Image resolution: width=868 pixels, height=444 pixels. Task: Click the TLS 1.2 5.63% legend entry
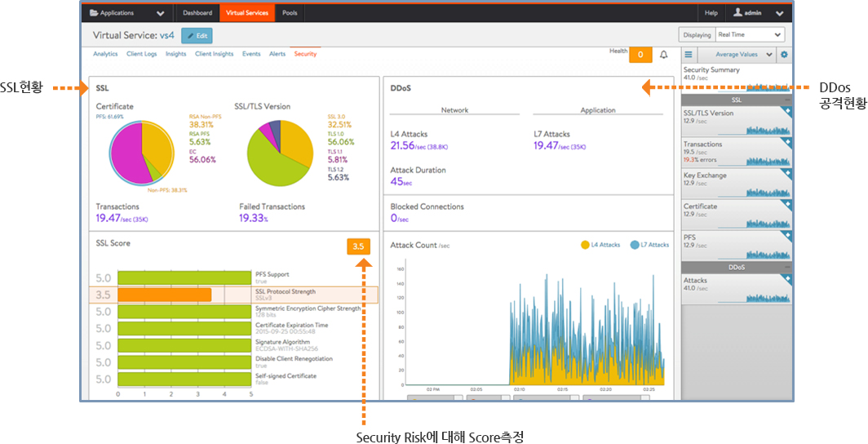coord(339,174)
